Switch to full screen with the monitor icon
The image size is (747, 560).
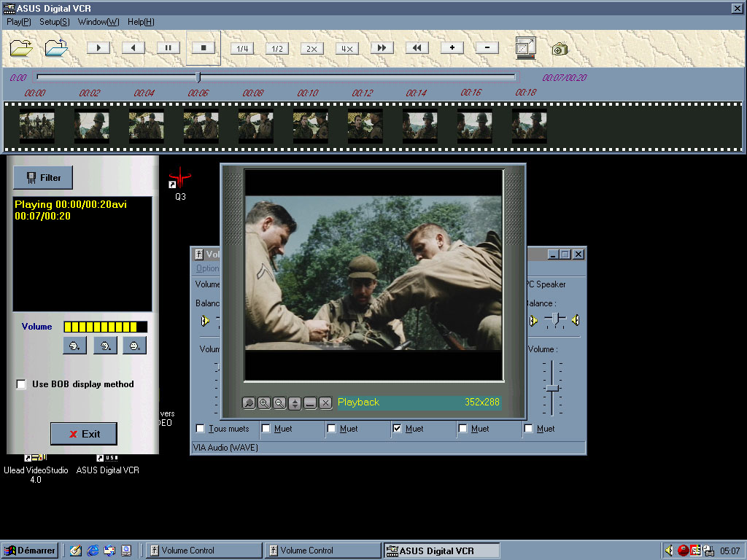(x=525, y=47)
